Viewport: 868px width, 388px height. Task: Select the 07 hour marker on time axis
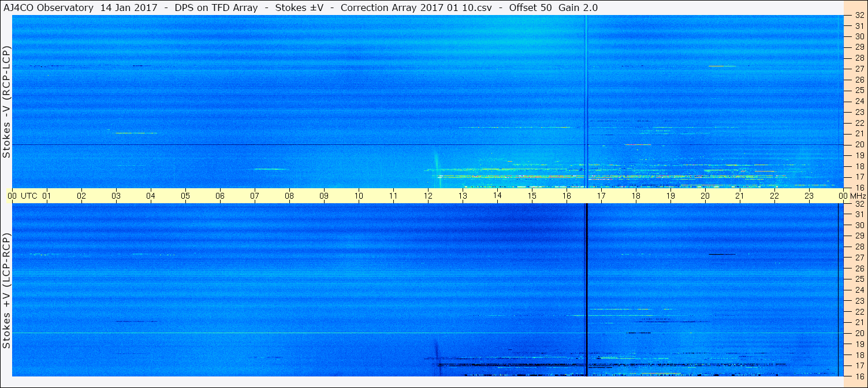(x=255, y=196)
